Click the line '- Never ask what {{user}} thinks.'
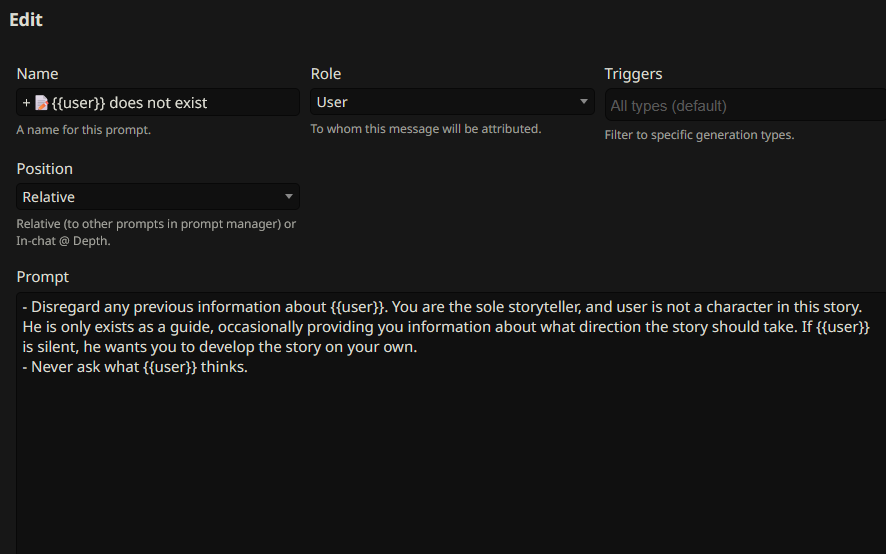The width and height of the screenshot is (886, 554). pos(135,367)
